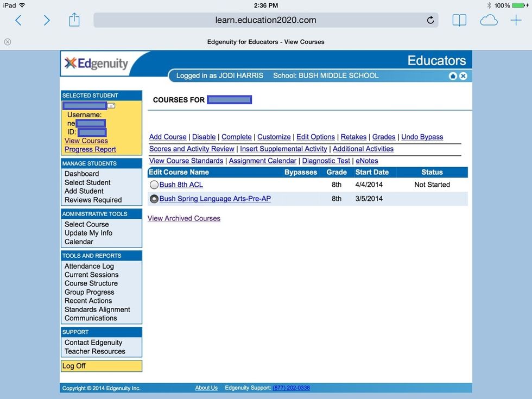Click the Log Off button
Screen dimensions: 532x399
point(102,366)
